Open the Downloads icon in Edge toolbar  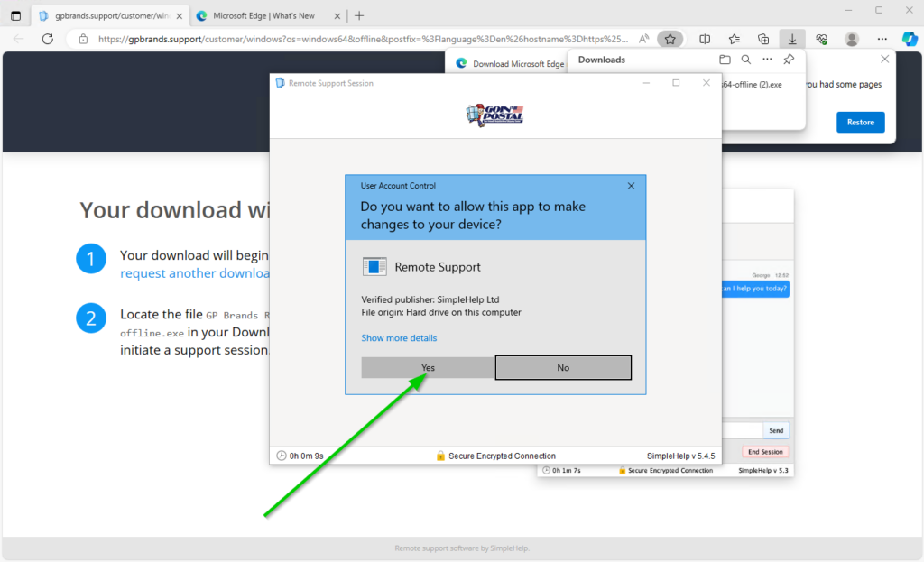792,39
